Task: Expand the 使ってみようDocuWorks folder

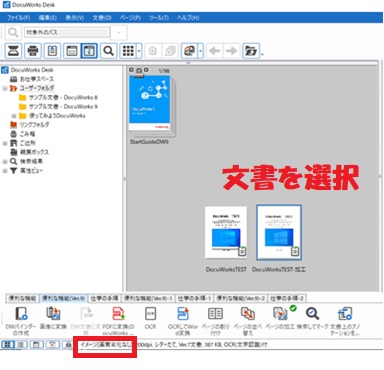Action: coord(14,116)
